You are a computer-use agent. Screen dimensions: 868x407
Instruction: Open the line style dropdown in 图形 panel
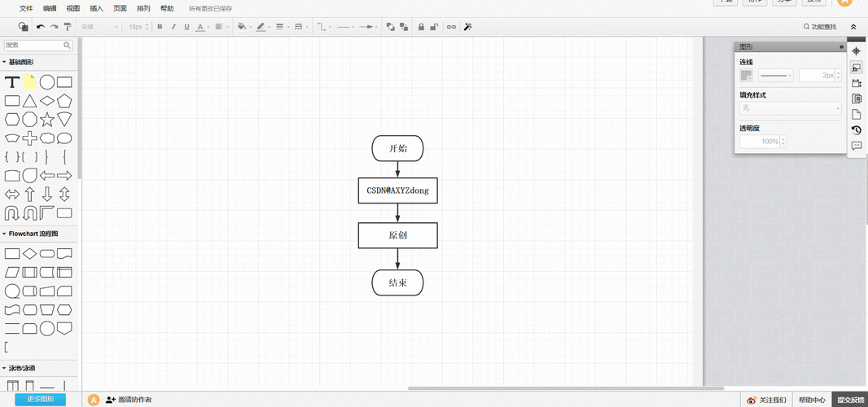775,76
